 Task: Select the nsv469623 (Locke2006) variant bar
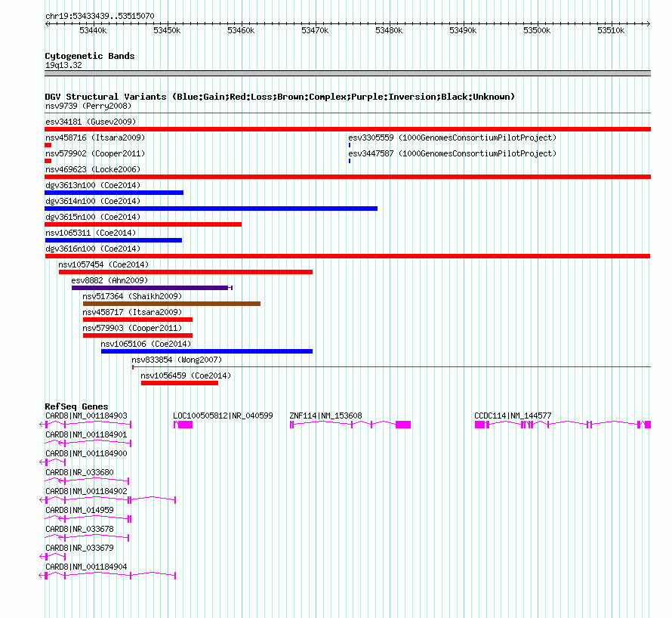pyautogui.click(x=347, y=177)
